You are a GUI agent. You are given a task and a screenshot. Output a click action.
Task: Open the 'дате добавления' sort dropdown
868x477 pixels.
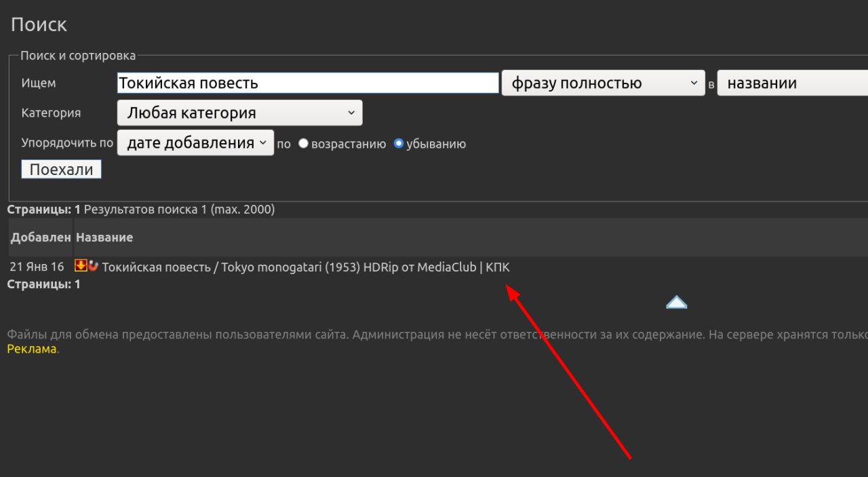pyautogui.click(x=195, y=143)
